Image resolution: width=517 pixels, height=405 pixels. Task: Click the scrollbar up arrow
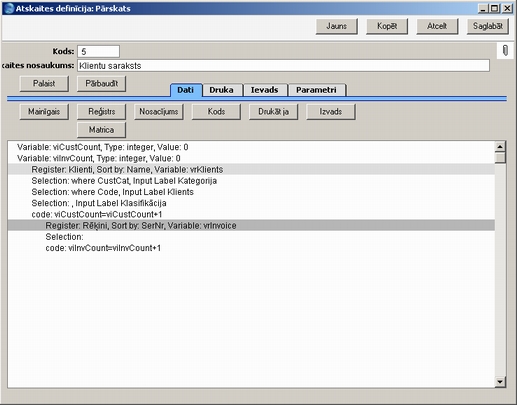[x=500, y=146]
